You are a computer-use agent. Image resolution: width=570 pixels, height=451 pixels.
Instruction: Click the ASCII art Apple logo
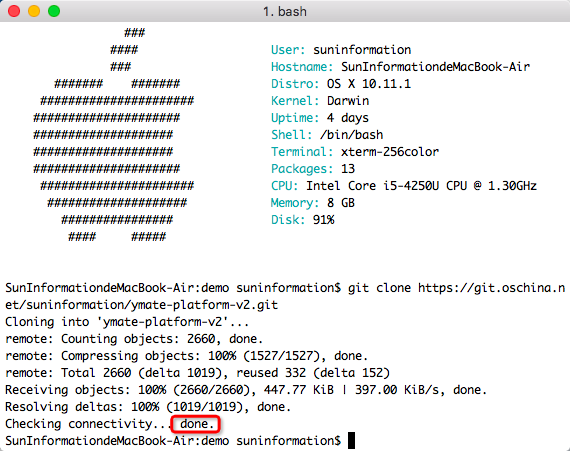point(113,135)
